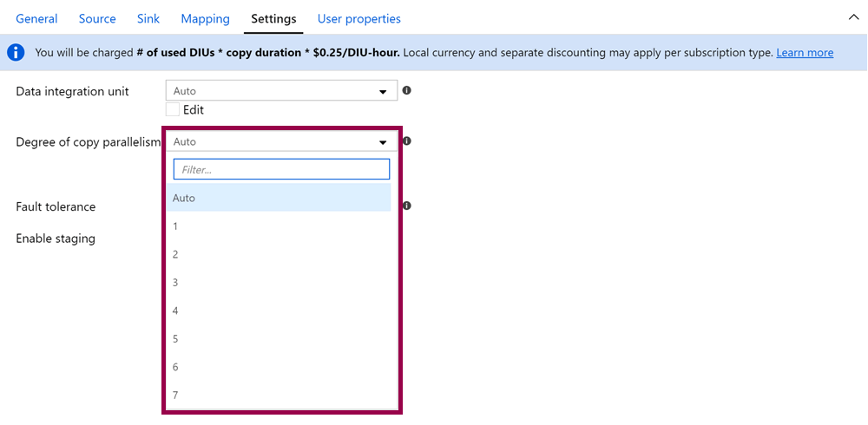Open the Source tab
Screen dimensions: 868x425
pos(97,18)
